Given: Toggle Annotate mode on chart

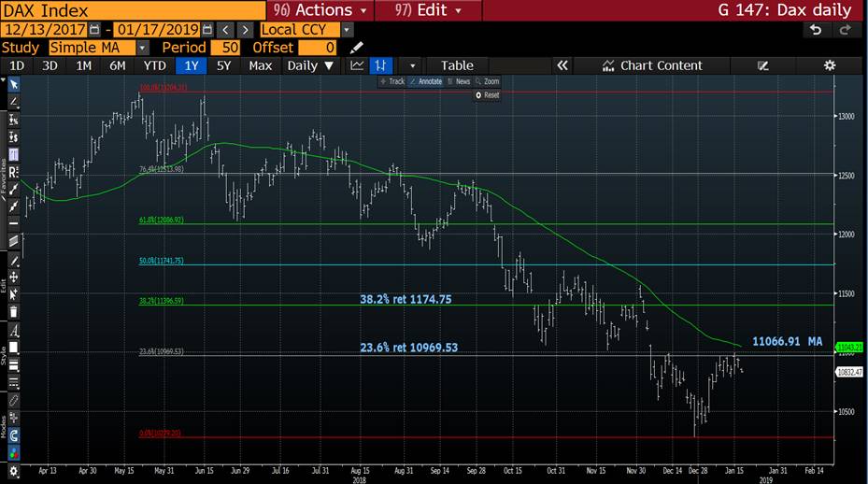Looking at the screenshot, I should 426,81.
